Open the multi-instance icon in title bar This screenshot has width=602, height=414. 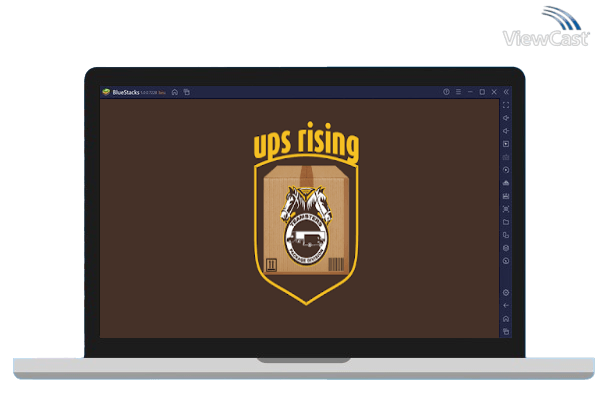tap(187, 92)
